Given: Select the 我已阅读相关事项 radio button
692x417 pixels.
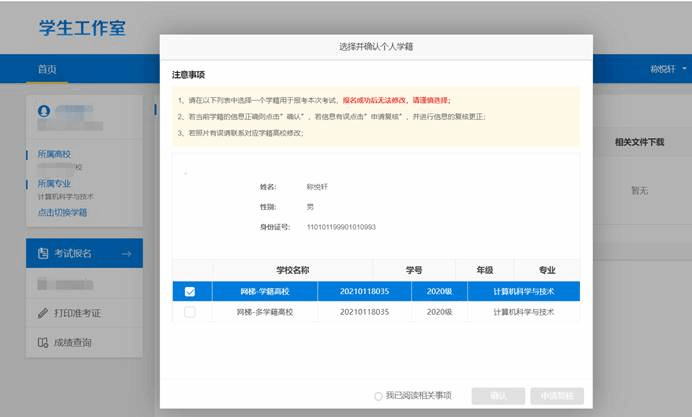Looking at the screenshot, I should point(378,396).
